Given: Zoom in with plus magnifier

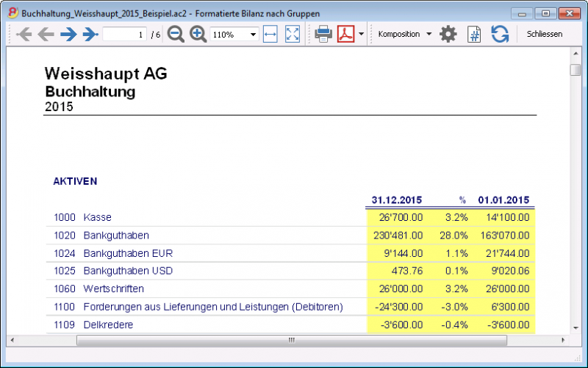Looking at the screenshot, I should click(x=198, y=34).
